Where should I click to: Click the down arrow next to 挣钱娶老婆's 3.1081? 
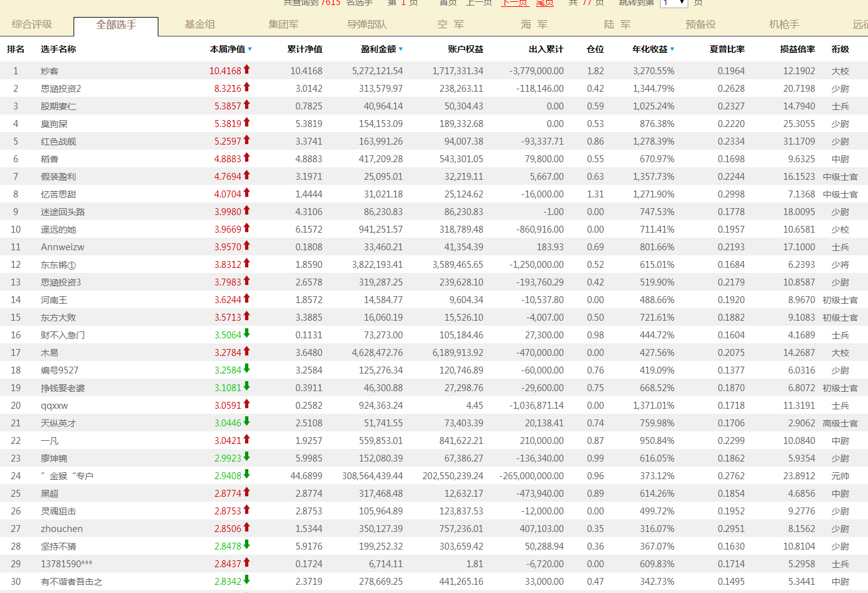[247, 387]
